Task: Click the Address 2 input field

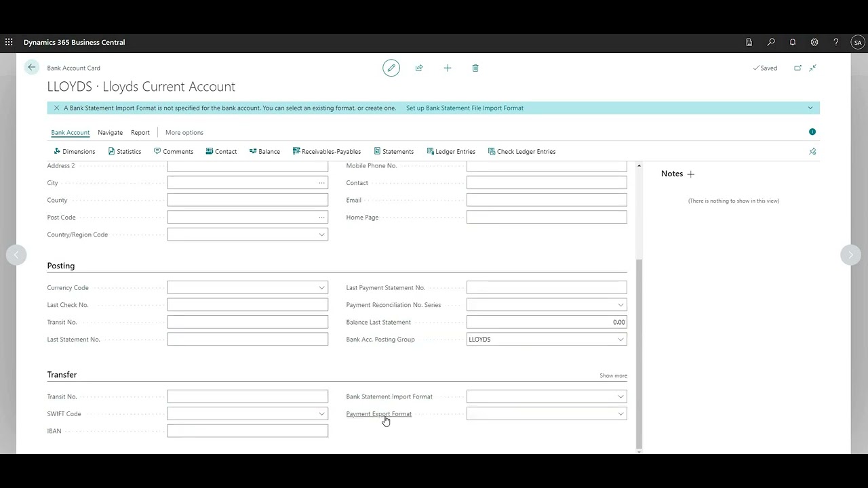Action: coord(248,166)
